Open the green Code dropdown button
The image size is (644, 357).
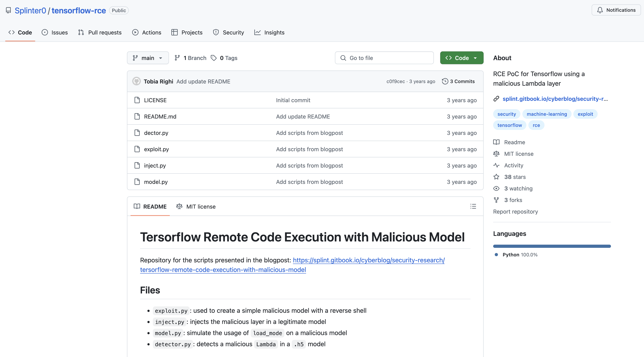pos(462,58)
